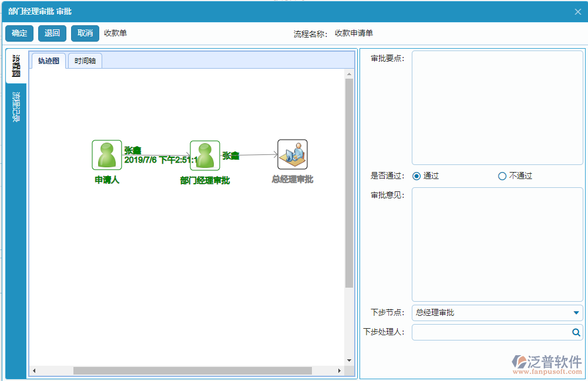Click the 确定 button to confirm
Screen dimensions: 588x381
(x=19, y=33)
